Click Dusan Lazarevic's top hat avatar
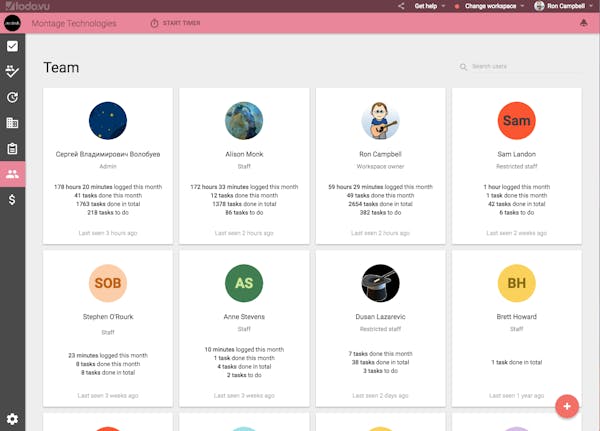The height and width of the screenshot is (431, 600). click(380, 283)
